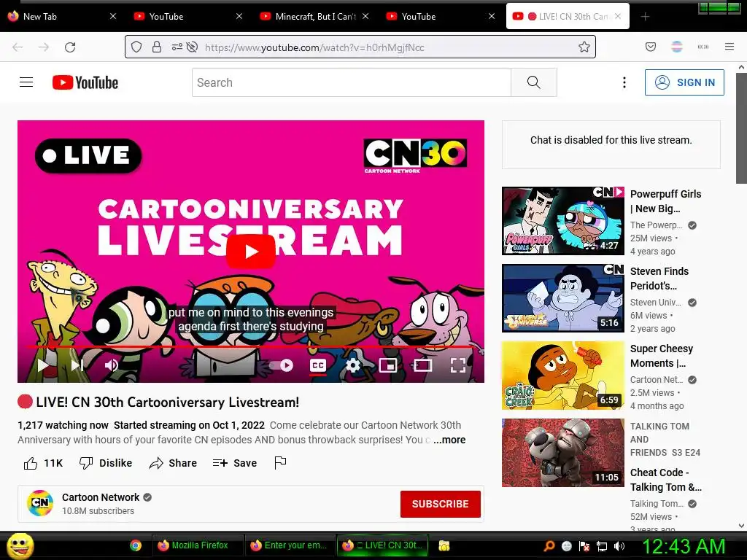Viewport: 747px width, 560px height.
Task: Go forward with browser forward arrow
Action: 44,47
